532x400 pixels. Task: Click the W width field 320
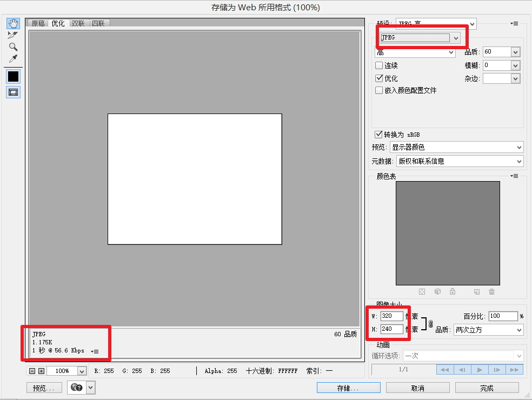[x=391, y=316]
